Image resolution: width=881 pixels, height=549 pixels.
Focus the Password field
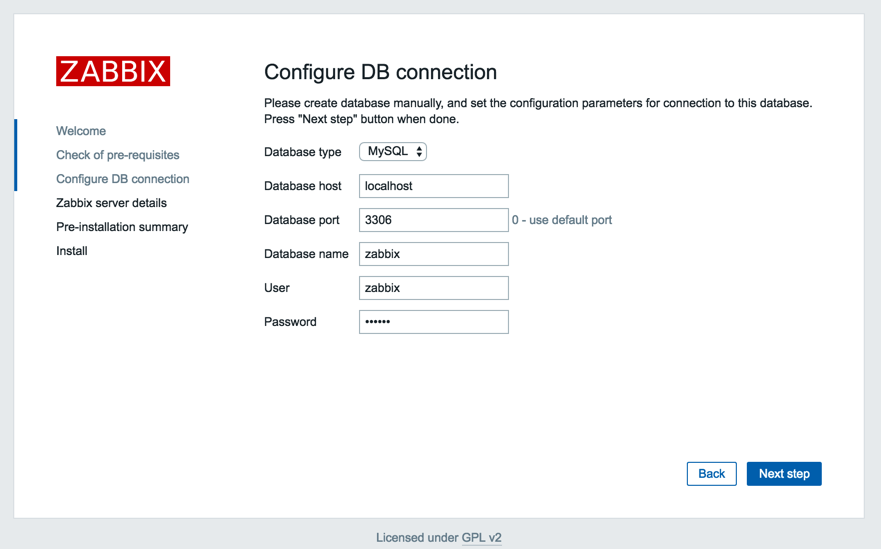pyautogui.click(x=434, y=322)
